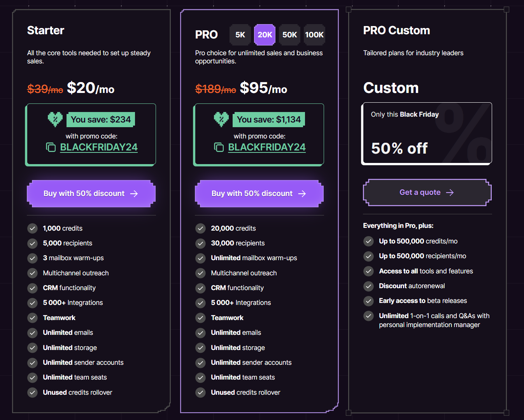The width and height of the screenshot is (524, 420).
Task: Click the pixel heart icon in PRO savings box
Action: (x=221, y=119)
